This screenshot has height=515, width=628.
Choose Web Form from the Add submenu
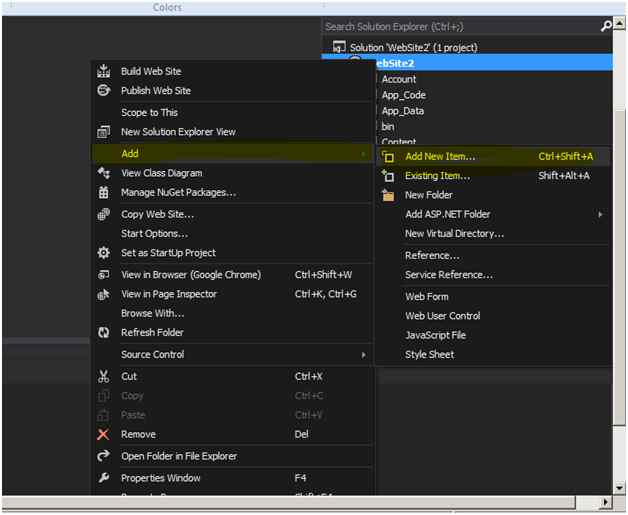click(426, 297)
